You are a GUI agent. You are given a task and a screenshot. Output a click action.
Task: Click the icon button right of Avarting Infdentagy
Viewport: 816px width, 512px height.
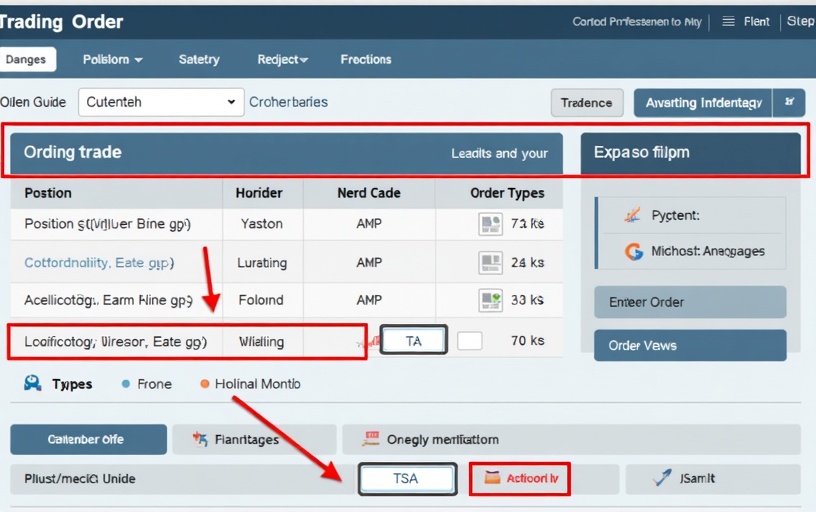[x=789, y=102]
